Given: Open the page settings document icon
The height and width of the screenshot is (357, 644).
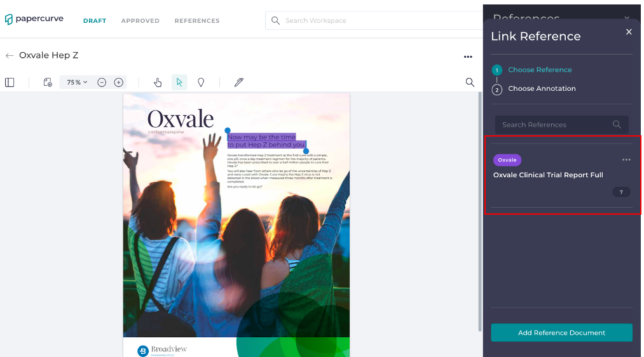Looking at the screenshot, I should pyautogui.click(x=48, y=83).
